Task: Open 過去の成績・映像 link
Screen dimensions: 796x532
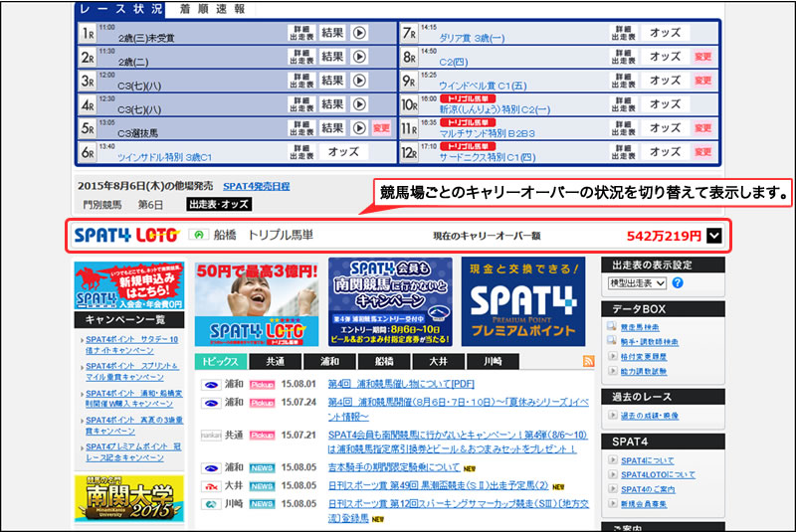Action: (650, 416)
